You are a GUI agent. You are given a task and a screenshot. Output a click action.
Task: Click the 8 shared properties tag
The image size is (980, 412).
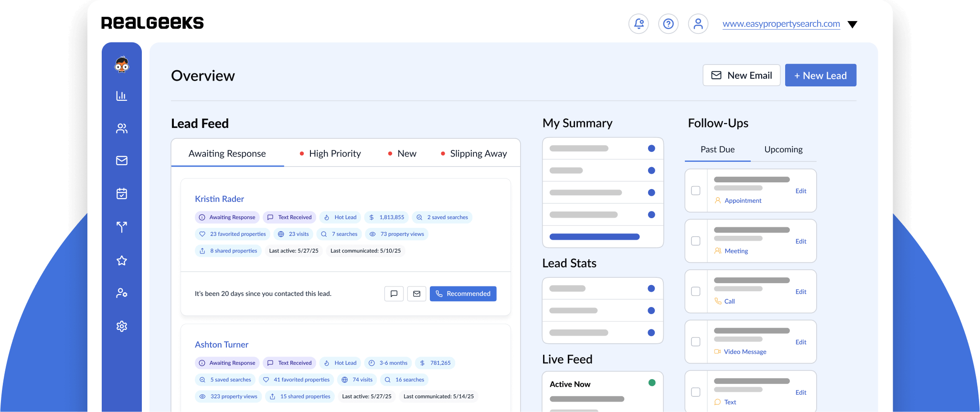(228, 251)
